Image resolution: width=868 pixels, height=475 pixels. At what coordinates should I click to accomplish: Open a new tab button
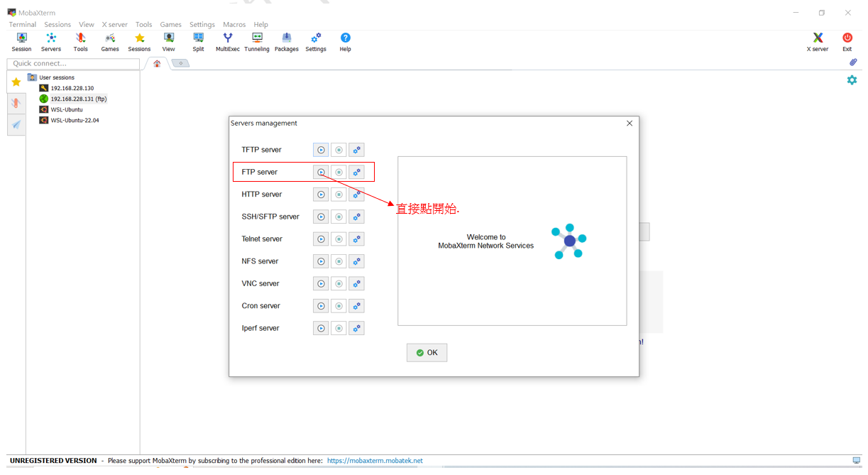181,63
